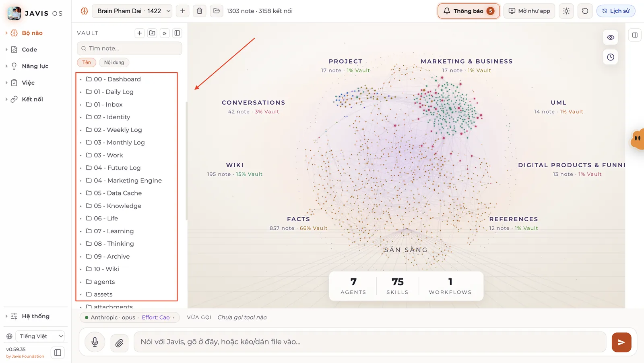
Task: Select the Anthropic · opus model label
Action: pos(113,317)
